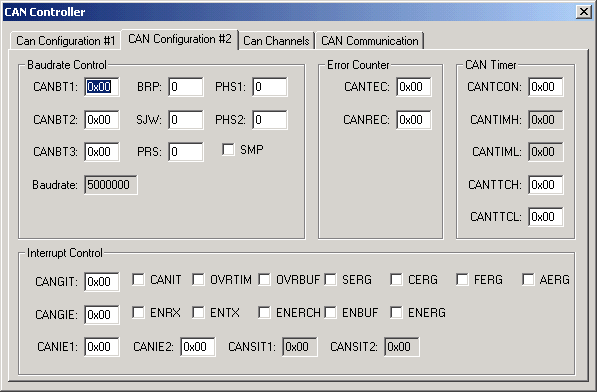Click the CANREC error counter field

414,120
